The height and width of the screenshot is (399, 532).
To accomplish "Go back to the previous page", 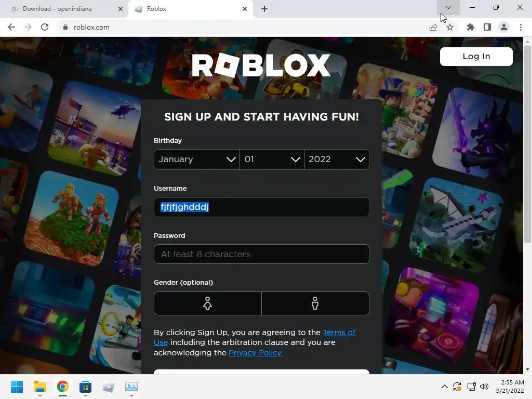I will tap(11, 27).
